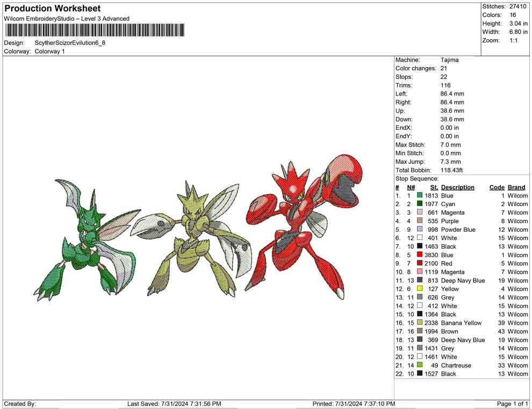Screen dimensions: 532x409
Task: Click the barcode under the worksheet title
Action: [95, 30]
